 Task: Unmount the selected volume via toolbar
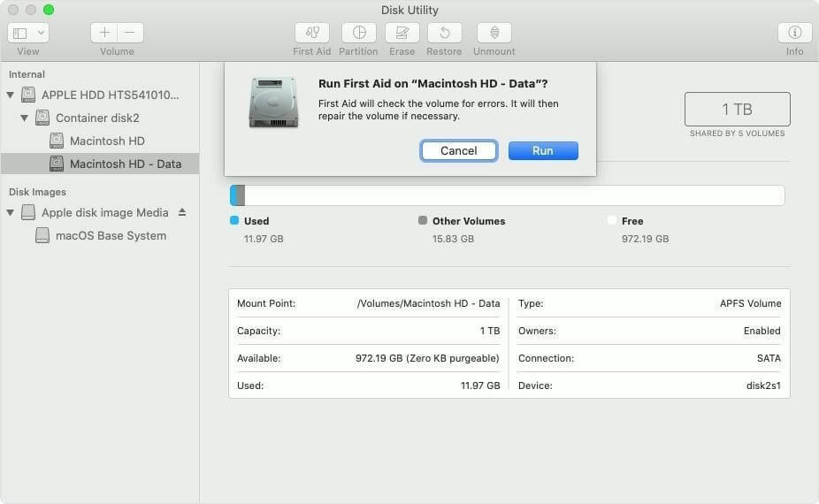pyautogui.click(x=494, y=33)
